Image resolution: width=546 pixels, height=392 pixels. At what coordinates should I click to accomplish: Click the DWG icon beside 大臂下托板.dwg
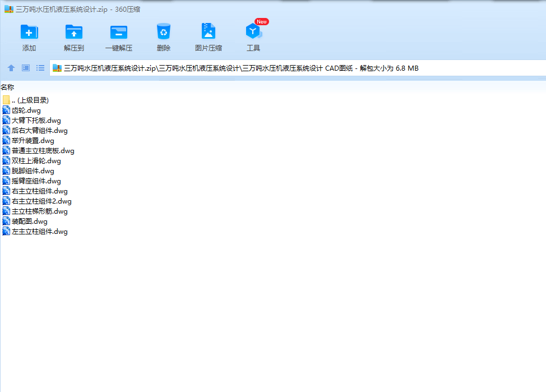tap(6, 121)
